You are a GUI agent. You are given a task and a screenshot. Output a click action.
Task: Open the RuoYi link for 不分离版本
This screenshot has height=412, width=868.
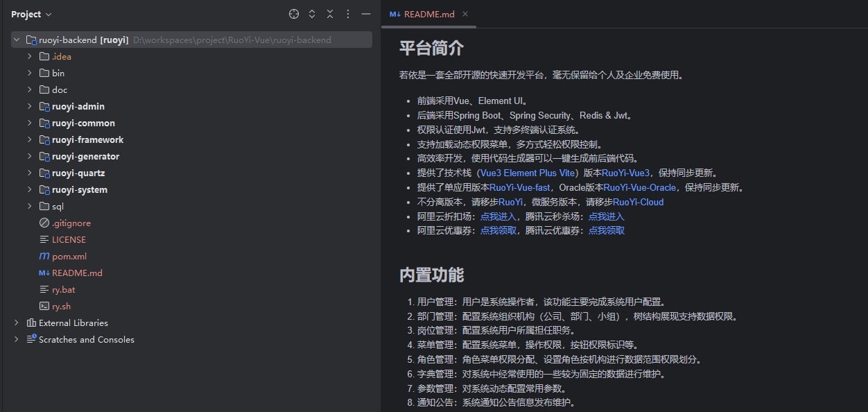pyautogui.click(x=510, y=202)
